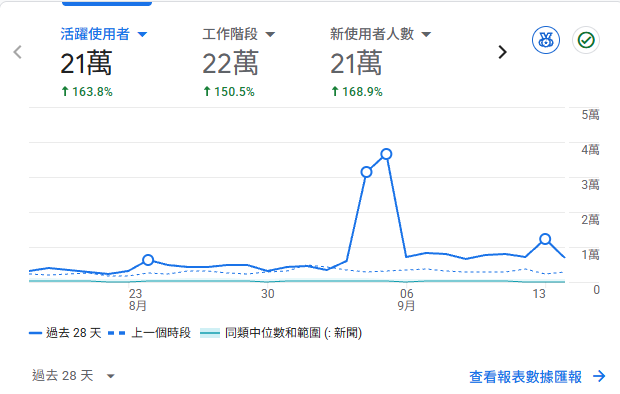The width and height of the screenshot is (620, 394).
Task: Open the 新使用者人數 metric dropdown
Action: [x=426, y=34]
